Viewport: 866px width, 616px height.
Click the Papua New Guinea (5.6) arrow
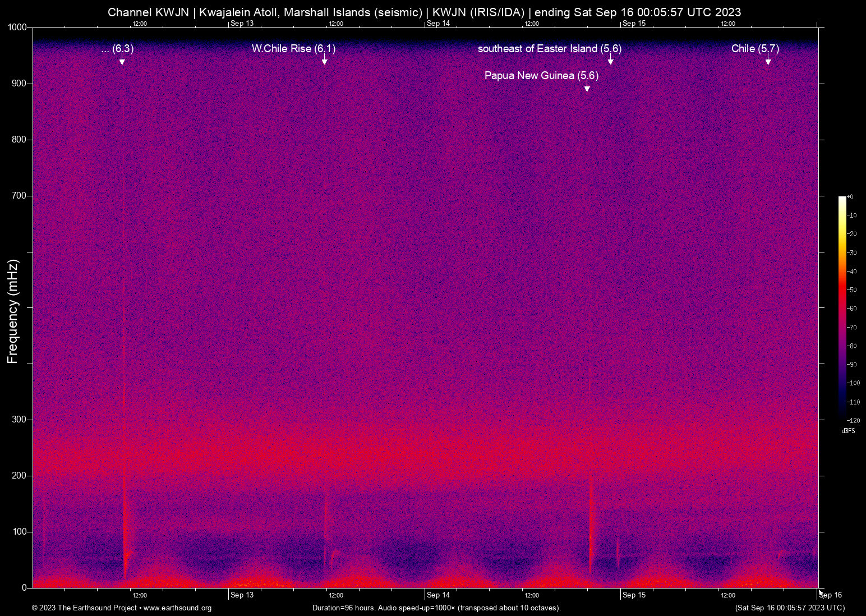587,86
